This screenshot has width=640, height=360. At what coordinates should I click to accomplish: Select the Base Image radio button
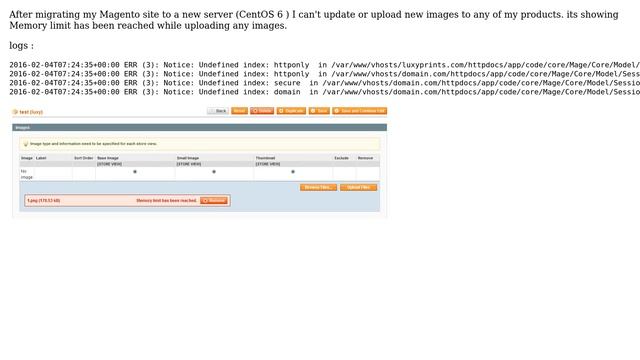click(135, 172)
